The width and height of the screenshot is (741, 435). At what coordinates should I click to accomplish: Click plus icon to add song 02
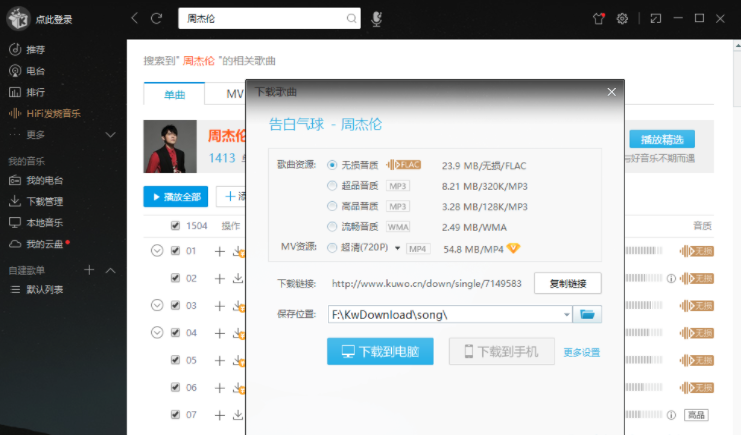tap(220, 278)
